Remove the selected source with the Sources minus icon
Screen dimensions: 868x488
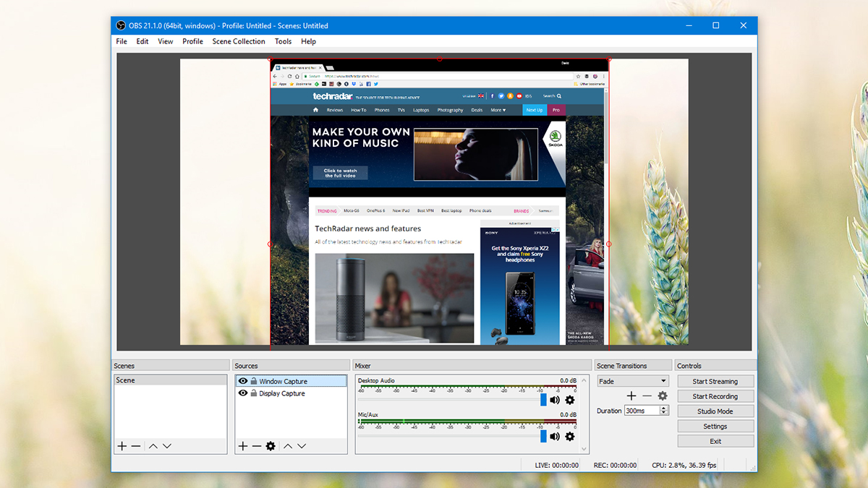click(x=256, y=446)
